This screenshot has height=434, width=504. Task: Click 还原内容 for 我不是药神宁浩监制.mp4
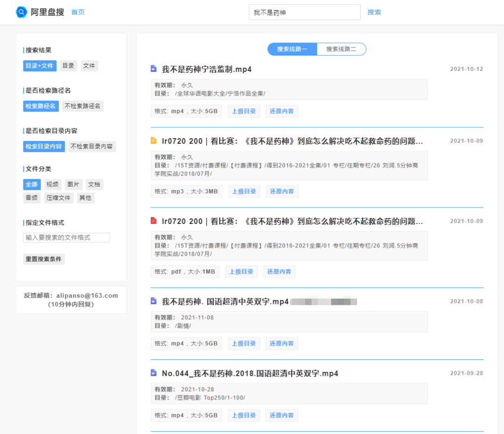pos(281,111)
